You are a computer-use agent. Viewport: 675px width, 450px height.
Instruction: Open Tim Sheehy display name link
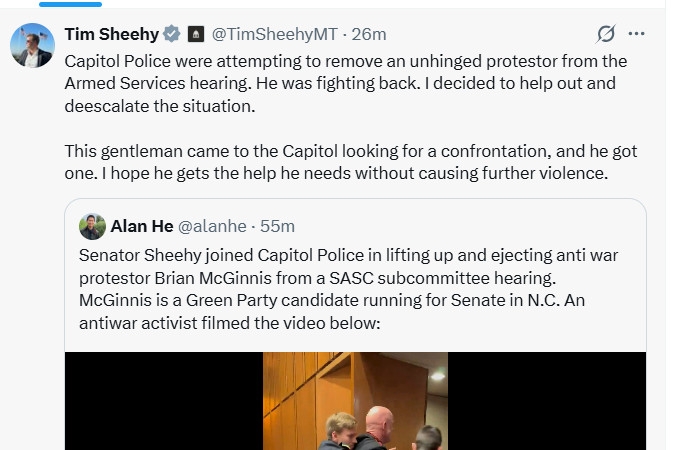[x=111, y=34]
